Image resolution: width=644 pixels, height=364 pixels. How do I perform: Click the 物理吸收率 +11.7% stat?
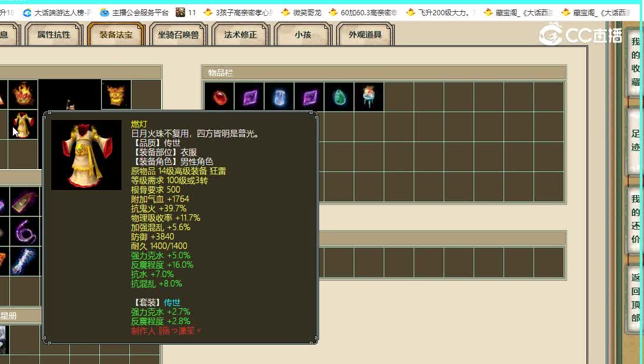pos(166,218)
